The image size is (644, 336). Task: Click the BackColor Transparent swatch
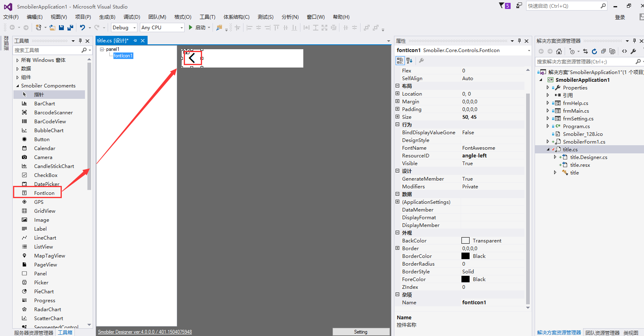(466, 240)
